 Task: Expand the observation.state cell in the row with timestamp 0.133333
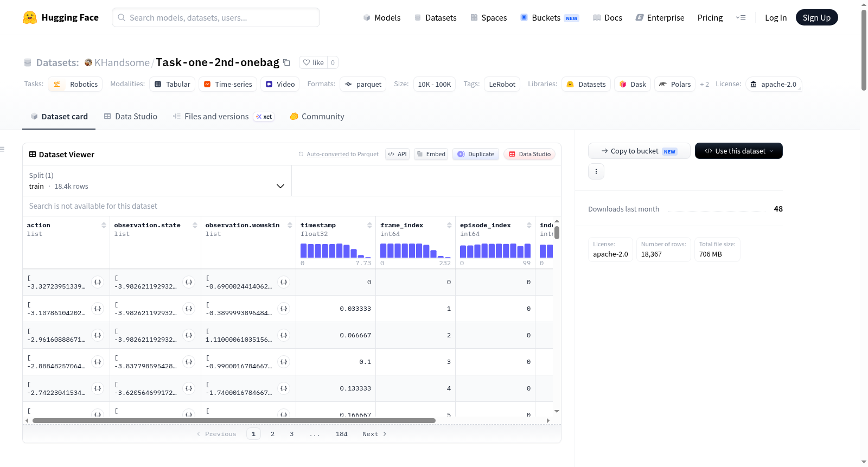coord(189,388)
